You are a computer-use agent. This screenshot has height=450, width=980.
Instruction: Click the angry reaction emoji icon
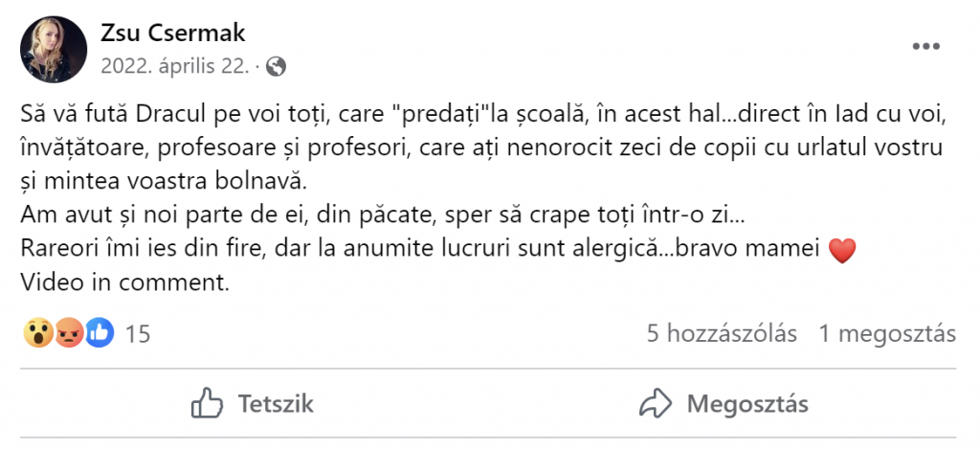(69, 333)
